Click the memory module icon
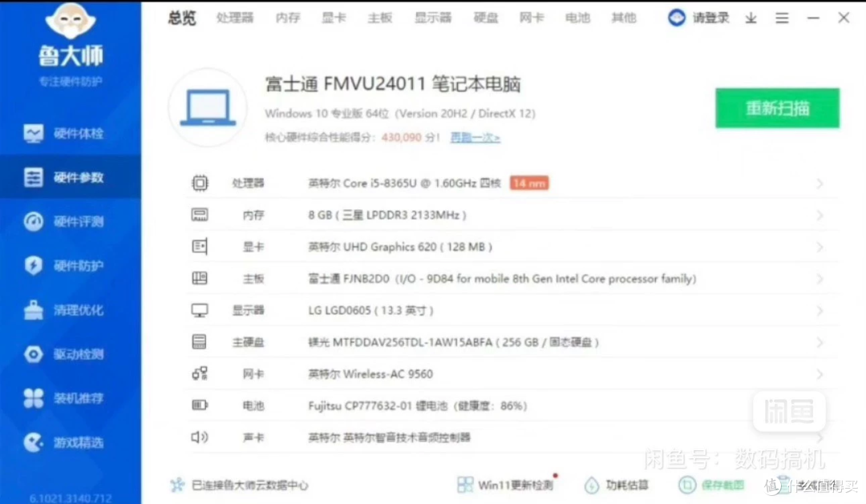The height and width of the screenshot is (504, 866). pyautogui.click(x=200, y=215)
